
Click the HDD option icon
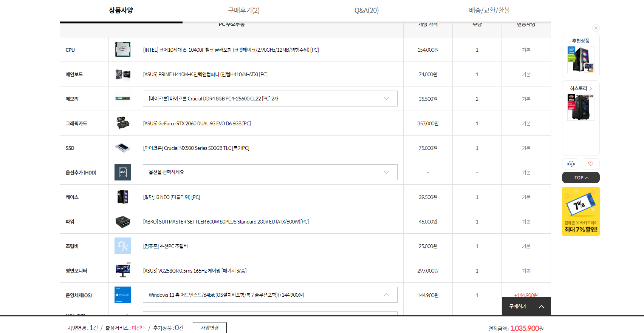pyautogui.click(x=123, y=172)
